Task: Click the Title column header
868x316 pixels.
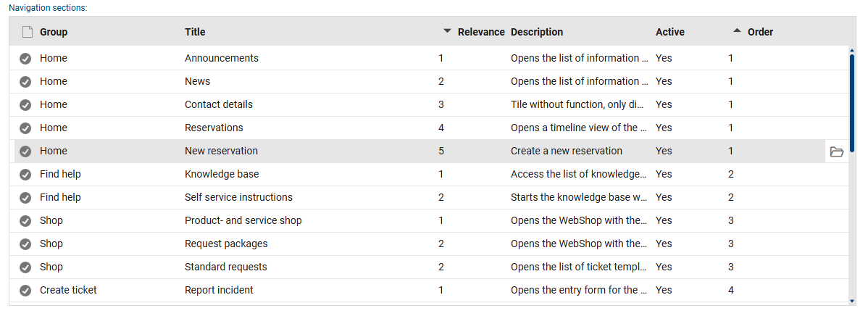Action: [195, 32]
